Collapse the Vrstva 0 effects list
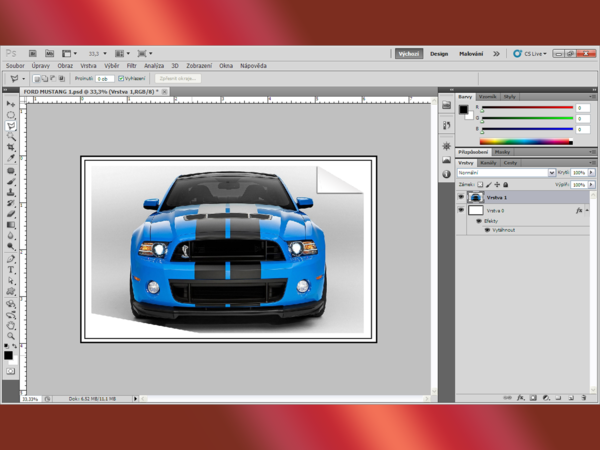The height and width of the screenshot is (450, 600). (589, 211)
